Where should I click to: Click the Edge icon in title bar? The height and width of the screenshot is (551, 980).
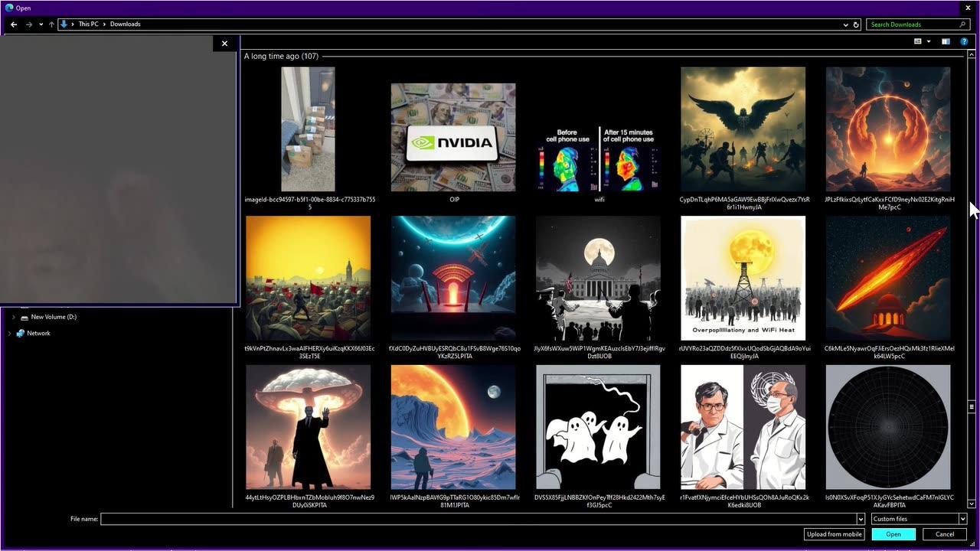coord(8,8)
